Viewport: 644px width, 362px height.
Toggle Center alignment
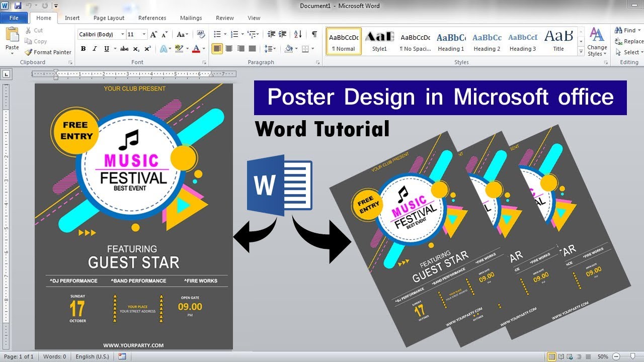(229, 49)
